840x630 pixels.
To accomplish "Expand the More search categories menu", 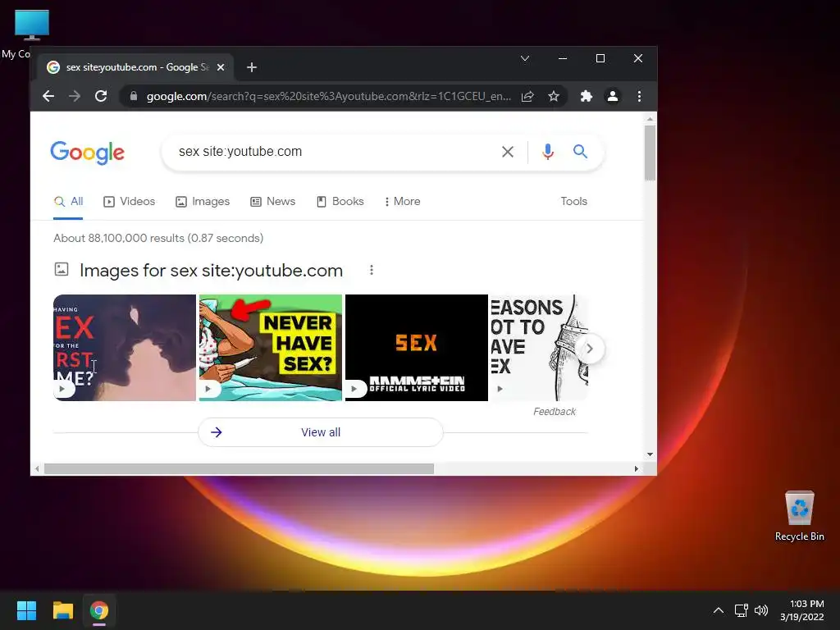I will click(402, 202).
